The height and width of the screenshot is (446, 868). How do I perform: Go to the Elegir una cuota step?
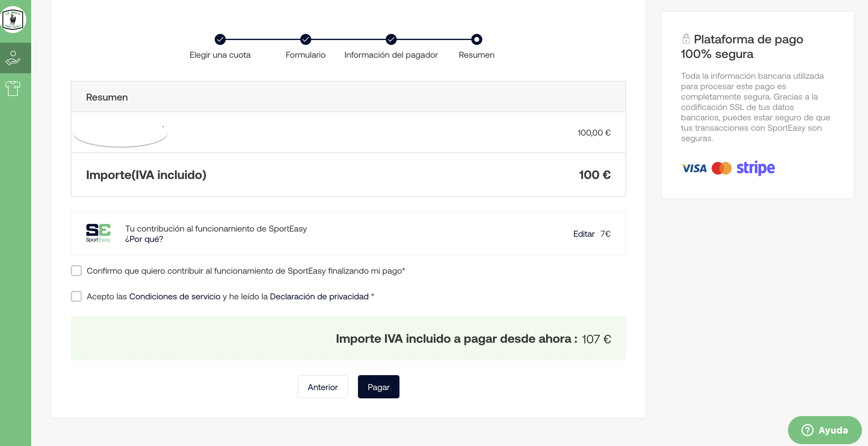220,39
